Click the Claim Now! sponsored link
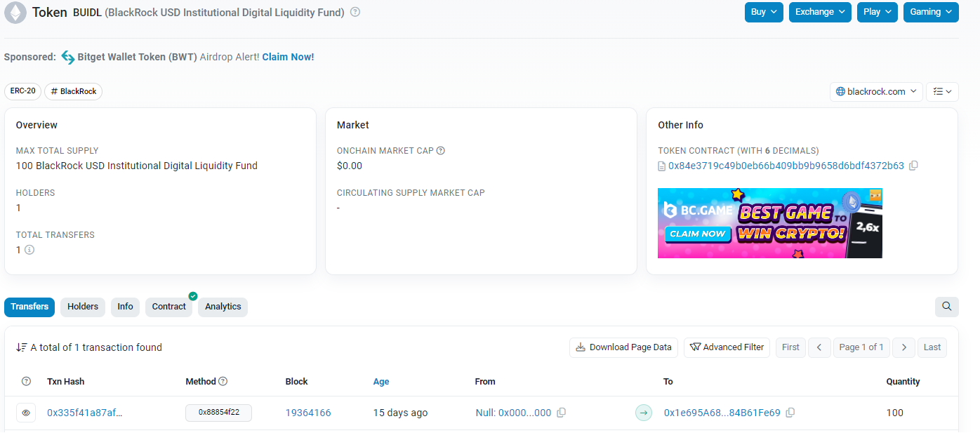980x433 pixels. coord(288,57)
